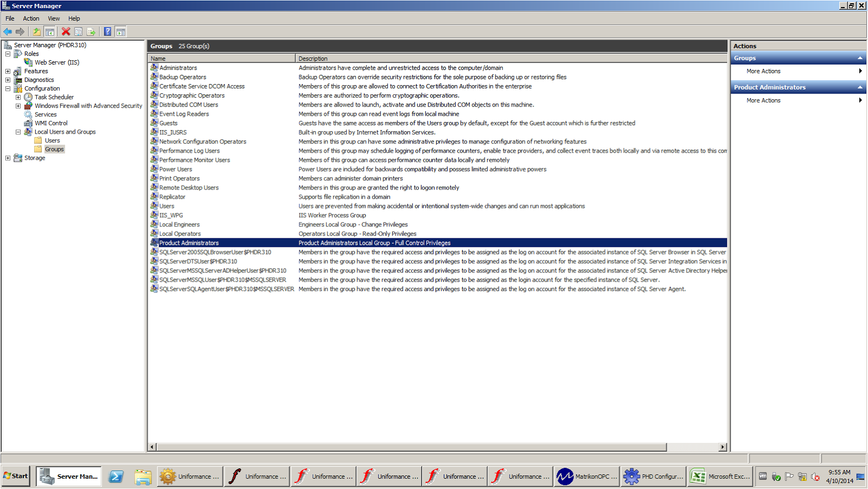This screenshot has width=868, height=489.
Task: Open the VMware Tools icon in the system tray
Action: tap(762, 477)
